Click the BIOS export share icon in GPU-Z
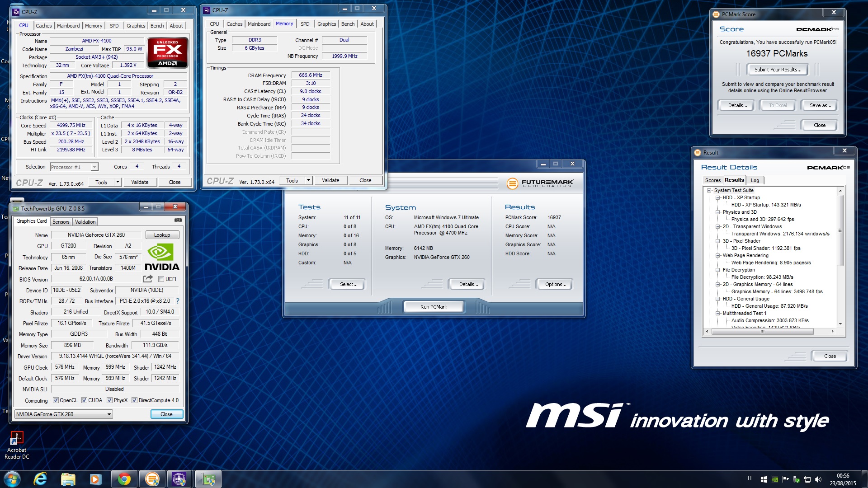The width and height of the screenshot is (868, 488). tap(148, 279)
